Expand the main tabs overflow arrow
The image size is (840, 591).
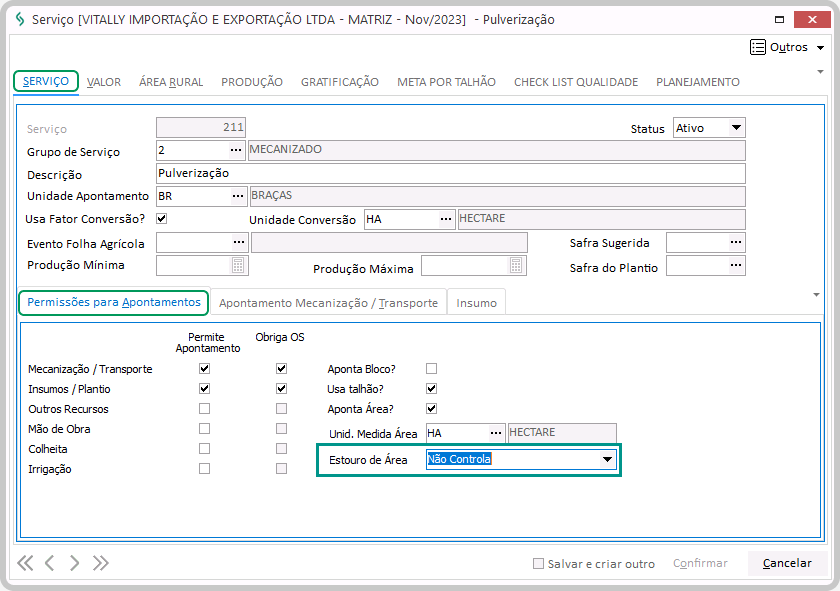tap(820, 72)
